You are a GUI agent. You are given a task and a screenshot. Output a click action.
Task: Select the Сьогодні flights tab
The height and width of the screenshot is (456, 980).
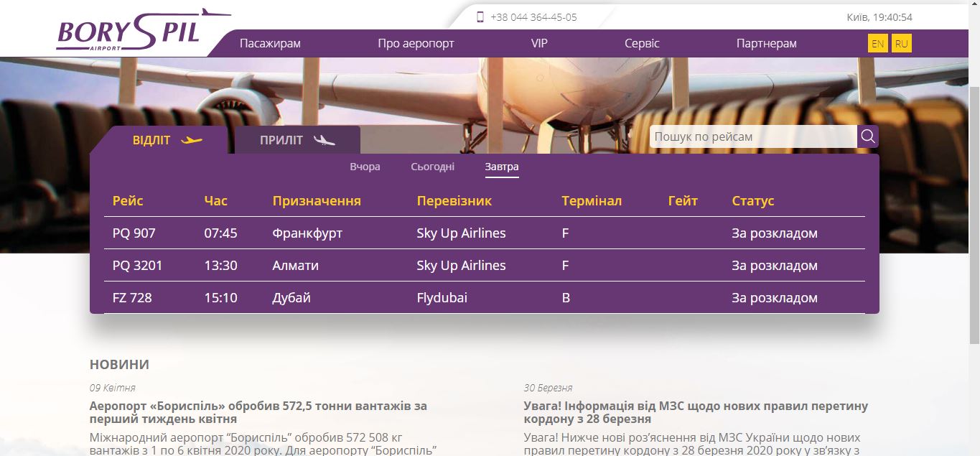point(432,167)
